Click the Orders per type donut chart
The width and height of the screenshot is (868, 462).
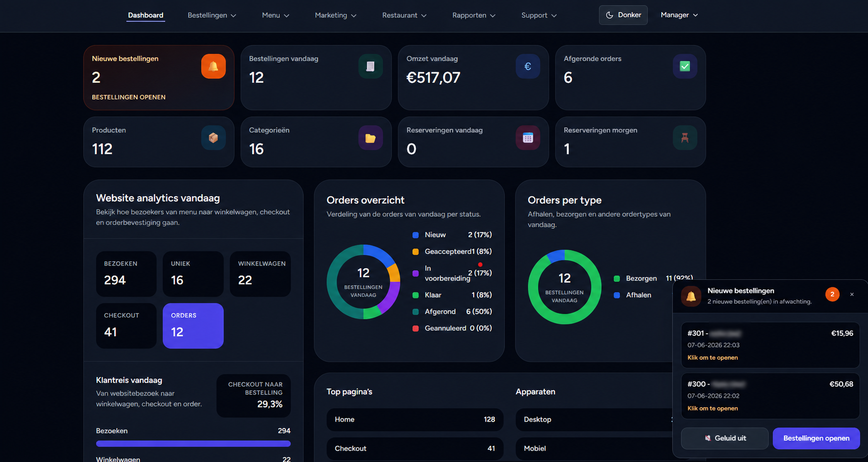click(565, 287)
